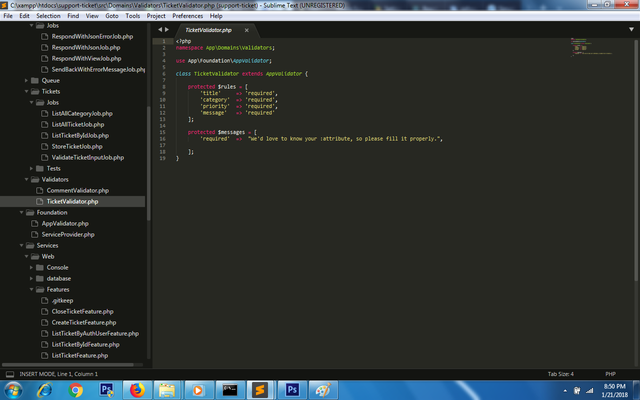The image size is (640, 400).
Task: Open the Paint taskbar icon
Action: coord(323,390)
